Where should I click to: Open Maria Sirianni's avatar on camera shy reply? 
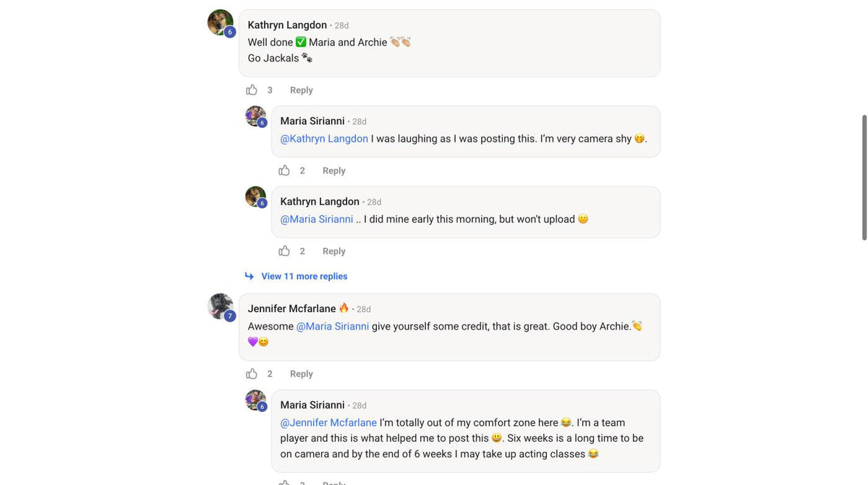pos(255,116)
